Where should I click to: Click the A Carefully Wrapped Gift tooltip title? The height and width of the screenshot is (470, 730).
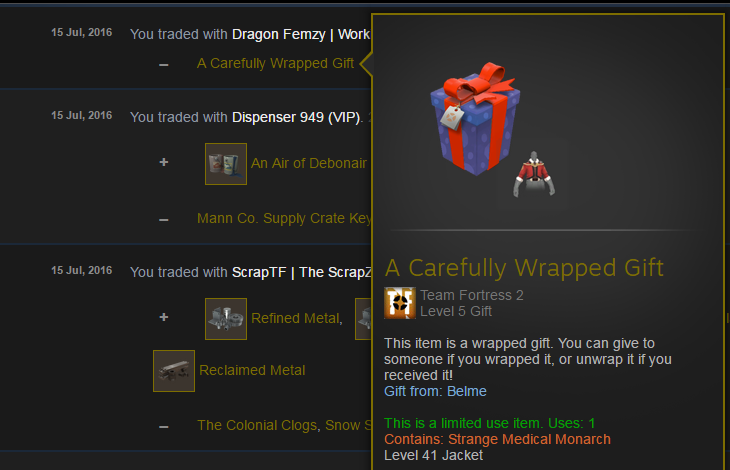point(524,268)
